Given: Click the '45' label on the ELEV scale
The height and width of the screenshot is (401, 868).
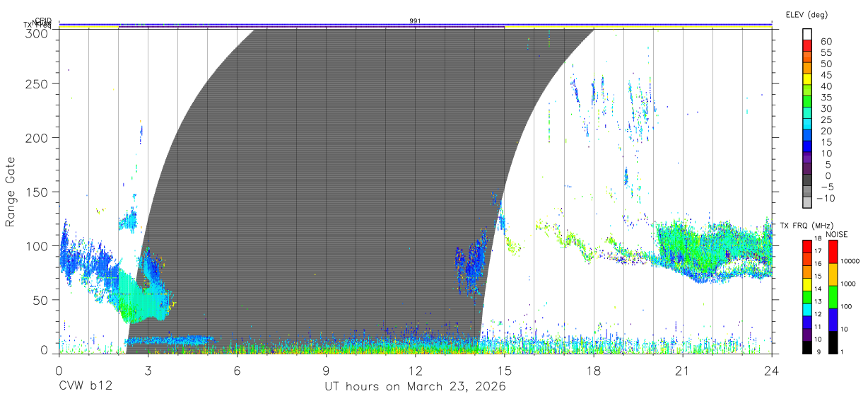Looking at the screenshot, I should point(826,75).
